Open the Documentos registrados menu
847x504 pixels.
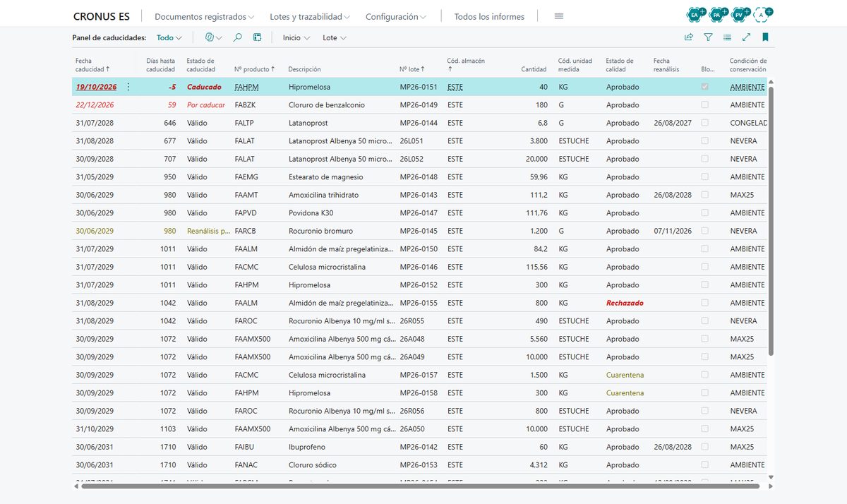pos(205,16)
